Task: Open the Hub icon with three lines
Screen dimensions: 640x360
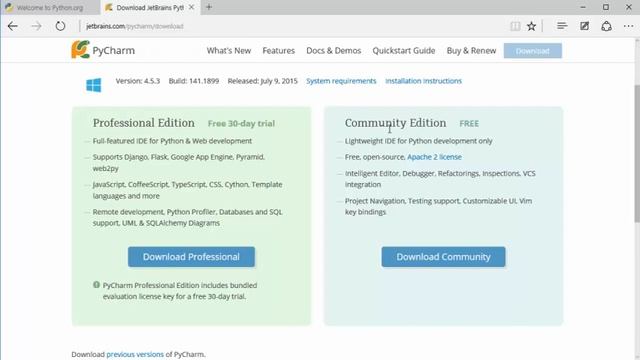Action: (x=562, y=26)
